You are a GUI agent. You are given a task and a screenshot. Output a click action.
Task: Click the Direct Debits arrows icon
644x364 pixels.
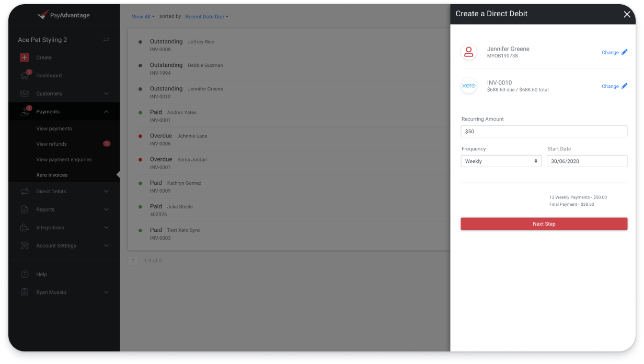(x=25, y=192)
